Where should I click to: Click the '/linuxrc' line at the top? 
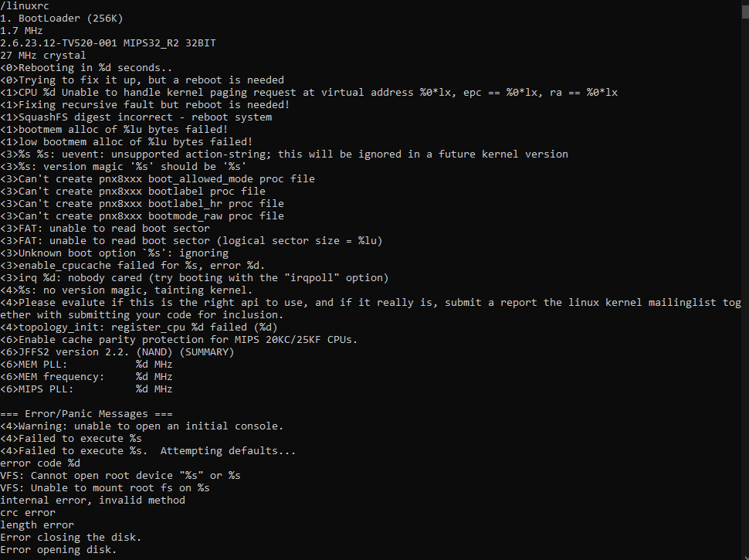click(x=25, y=6)
